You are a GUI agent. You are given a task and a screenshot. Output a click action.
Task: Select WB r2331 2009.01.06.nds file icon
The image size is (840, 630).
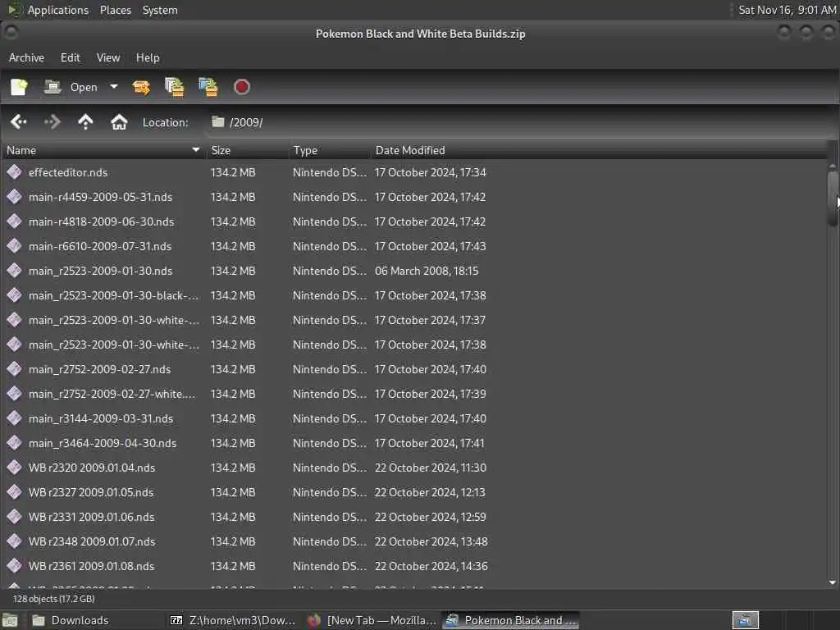click(x=15, y=517)
